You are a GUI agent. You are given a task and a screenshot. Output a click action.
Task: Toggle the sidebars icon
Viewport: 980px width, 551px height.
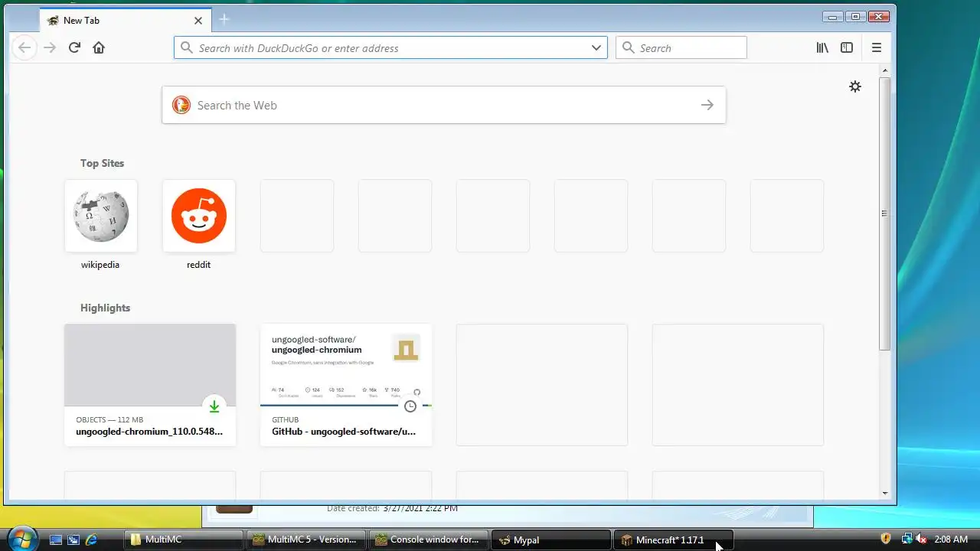pos(847,47)
